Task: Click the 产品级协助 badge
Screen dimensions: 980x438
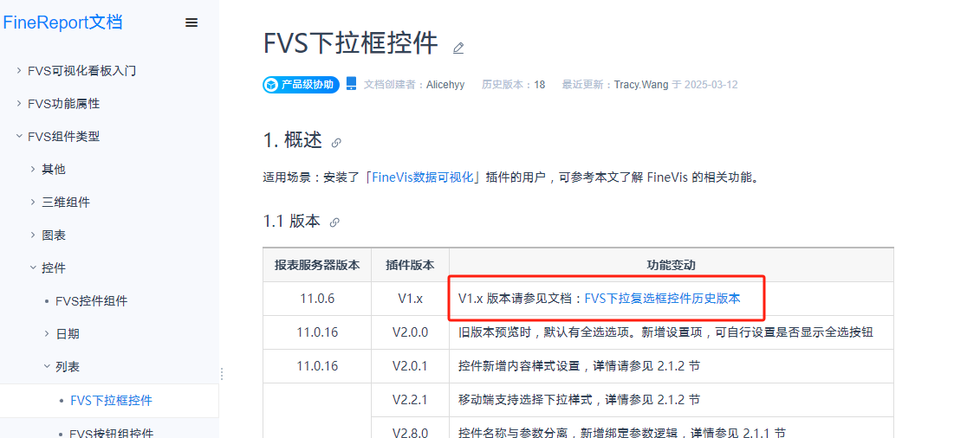Action: [x=302, y=85]
